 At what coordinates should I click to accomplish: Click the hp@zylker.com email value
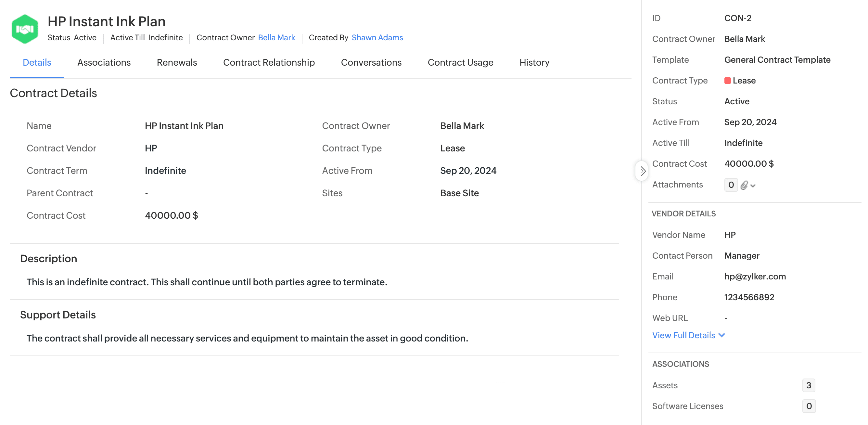pos(755,277)
